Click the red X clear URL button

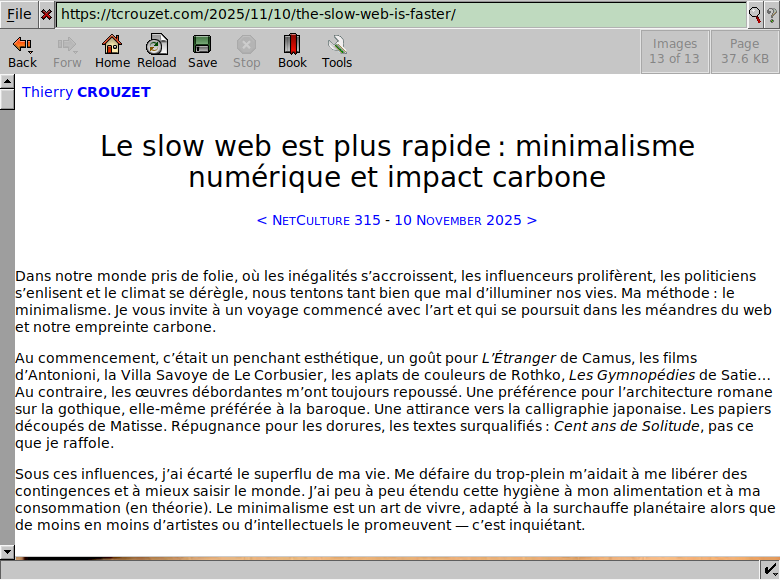[46, 14]
